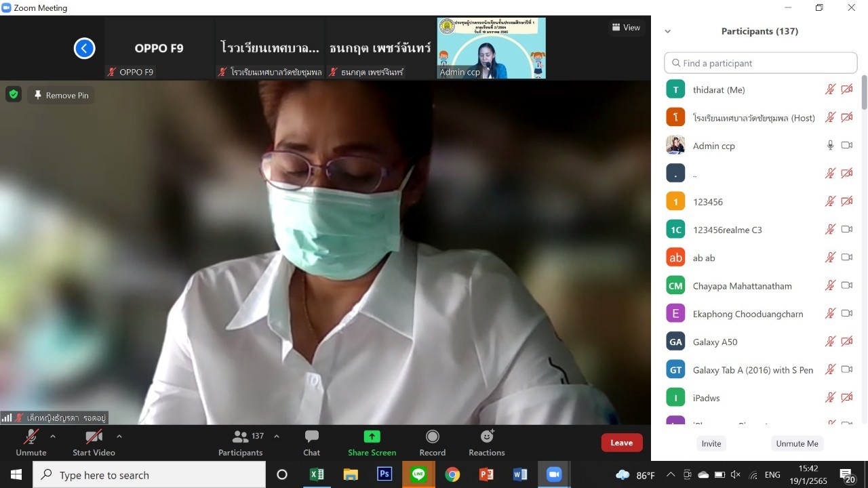
Task: Expand audio options arrow beside Unmute
Action: click(53, 436)
